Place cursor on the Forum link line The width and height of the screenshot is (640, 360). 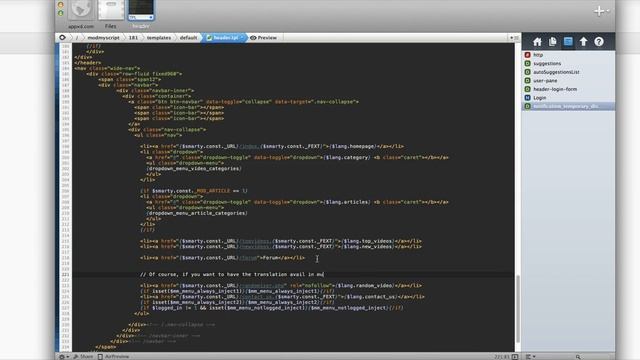[x=222, y=258]
